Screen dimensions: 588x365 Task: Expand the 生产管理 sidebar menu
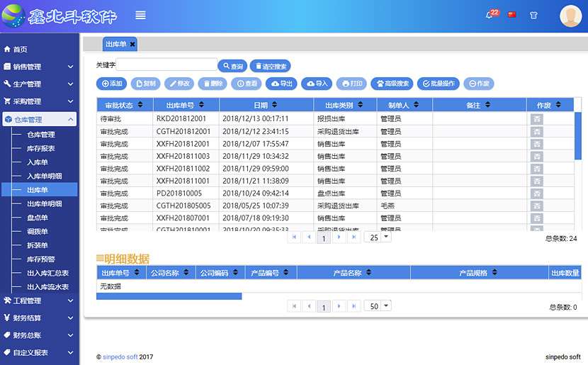[x=39, y=84]
